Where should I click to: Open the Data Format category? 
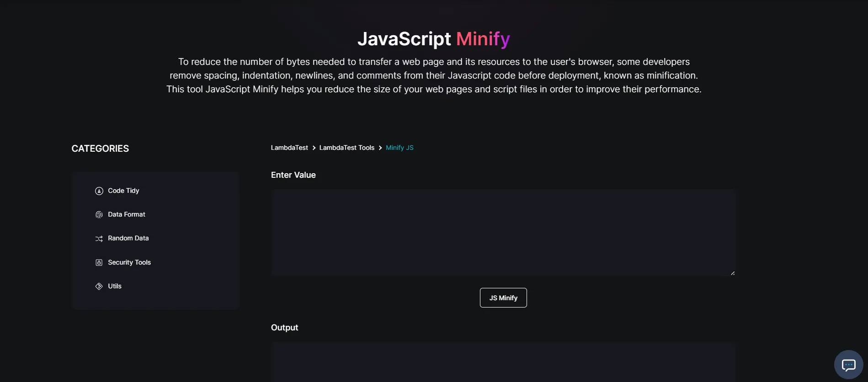click(127, 214)
